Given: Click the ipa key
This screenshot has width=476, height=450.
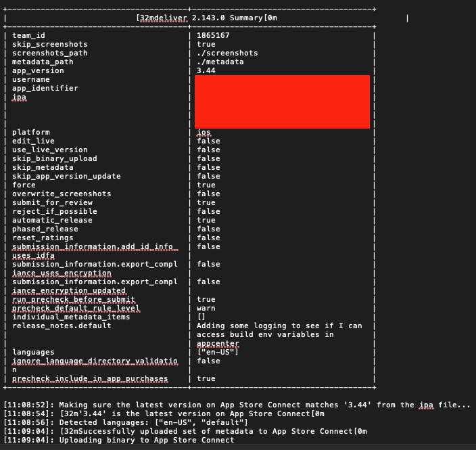Looking at the screenshot, I should point(19,97).
